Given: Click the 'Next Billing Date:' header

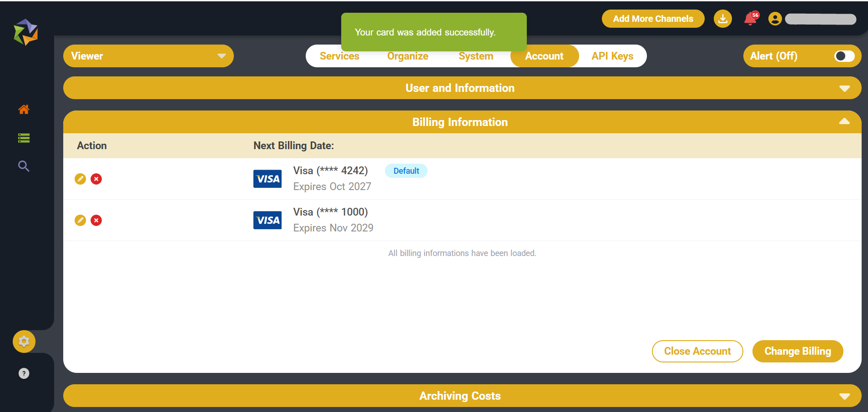Looking at the screenshot, I should (294, 146).
